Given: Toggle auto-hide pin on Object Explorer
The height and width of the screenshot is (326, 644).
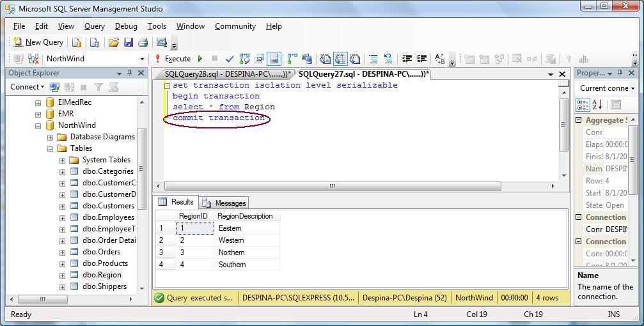Looking at the screenshot, I should coord(130,73).
